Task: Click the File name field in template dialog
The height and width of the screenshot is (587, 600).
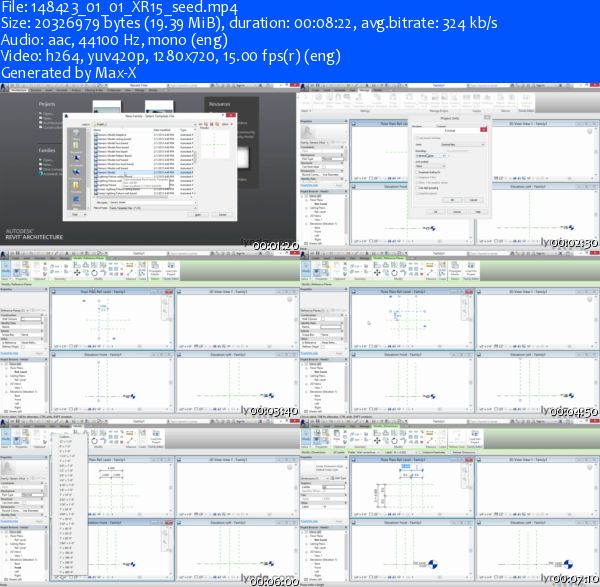Action: pyautogui.click(x=152, y=202)
